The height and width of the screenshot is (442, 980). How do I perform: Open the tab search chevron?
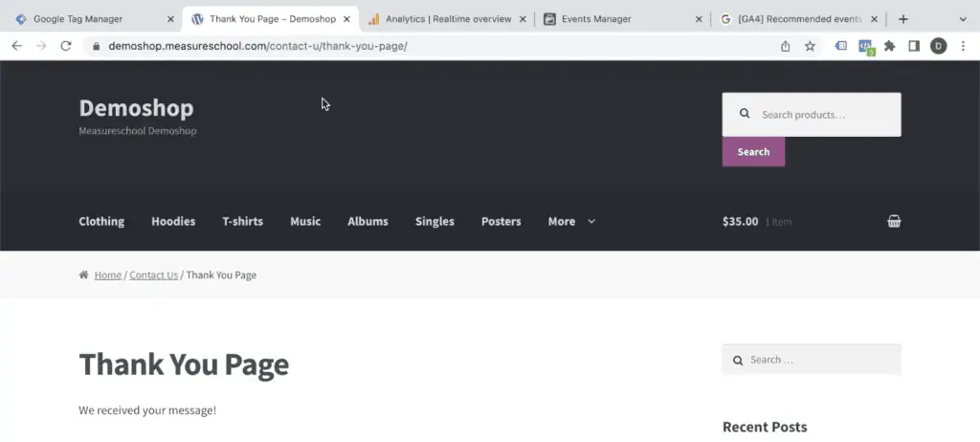(963, 19)
